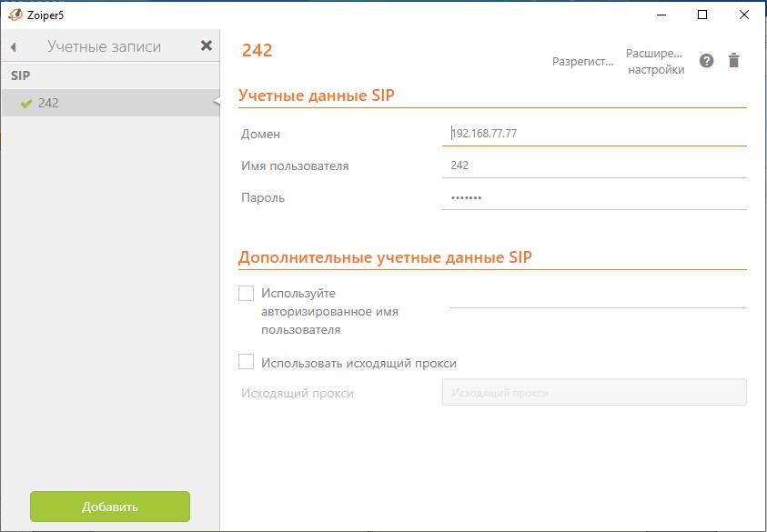Viewport: 767px width, 532px height.
Task: Open the help question mark icon
Action: [x=706, y=61]
